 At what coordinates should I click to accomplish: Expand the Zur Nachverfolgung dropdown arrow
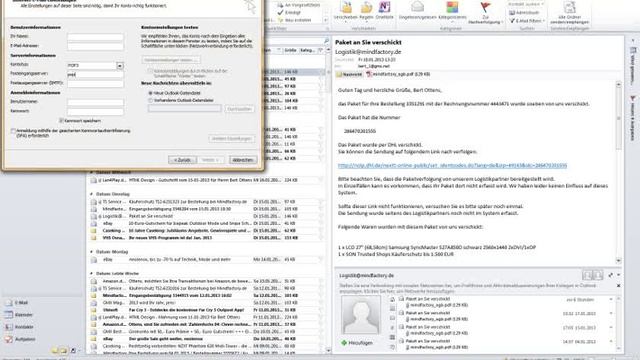[x=502, y=22]
